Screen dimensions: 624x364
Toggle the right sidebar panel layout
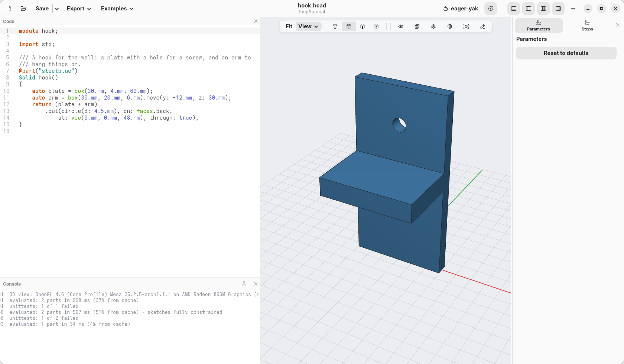[558, 9]
